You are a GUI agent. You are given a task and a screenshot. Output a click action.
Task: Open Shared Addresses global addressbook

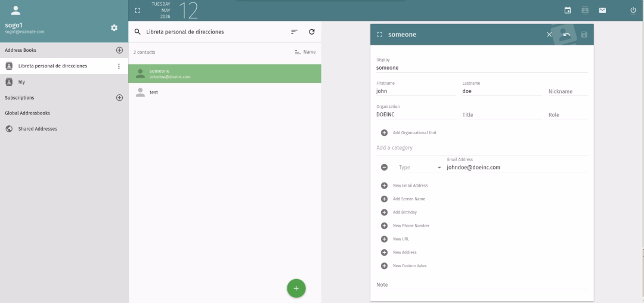coord(64,128)
